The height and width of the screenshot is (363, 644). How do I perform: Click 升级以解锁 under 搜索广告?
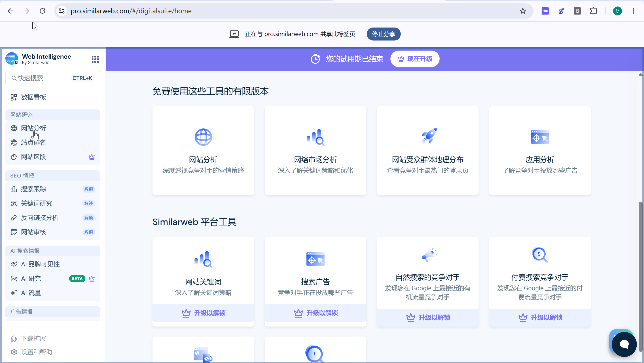[x=316, y=313]
